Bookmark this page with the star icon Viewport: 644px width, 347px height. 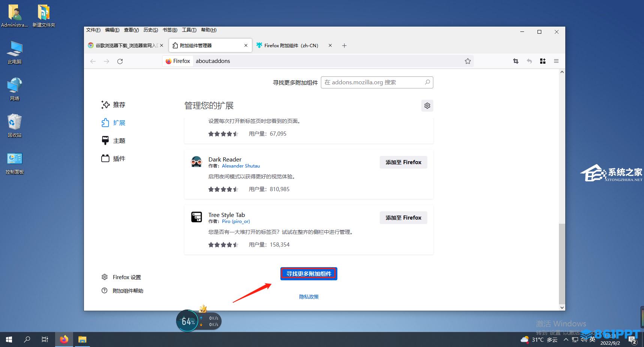468,61
